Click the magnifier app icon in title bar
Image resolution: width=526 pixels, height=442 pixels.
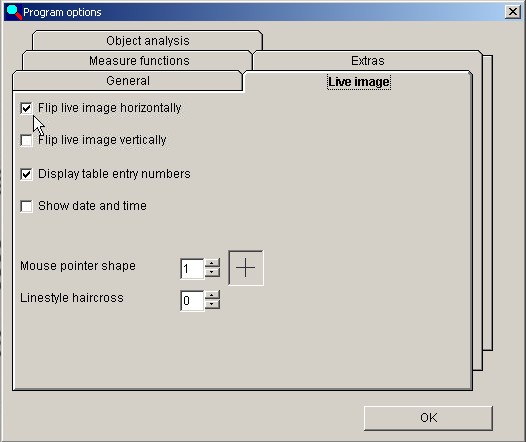(14, 12)
